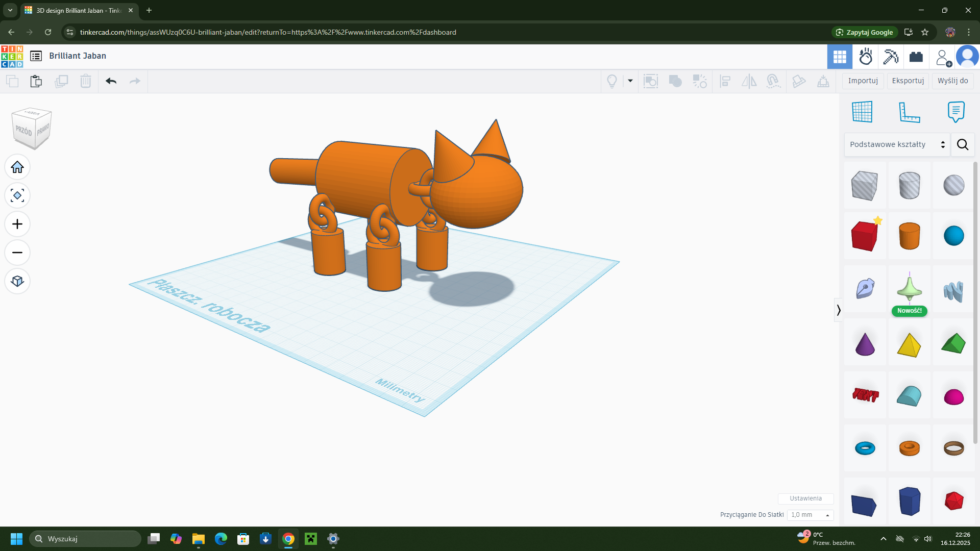Select the red box shape thumbnail
The height and width of the screenshot is (551, 980).
pos(865,236)
